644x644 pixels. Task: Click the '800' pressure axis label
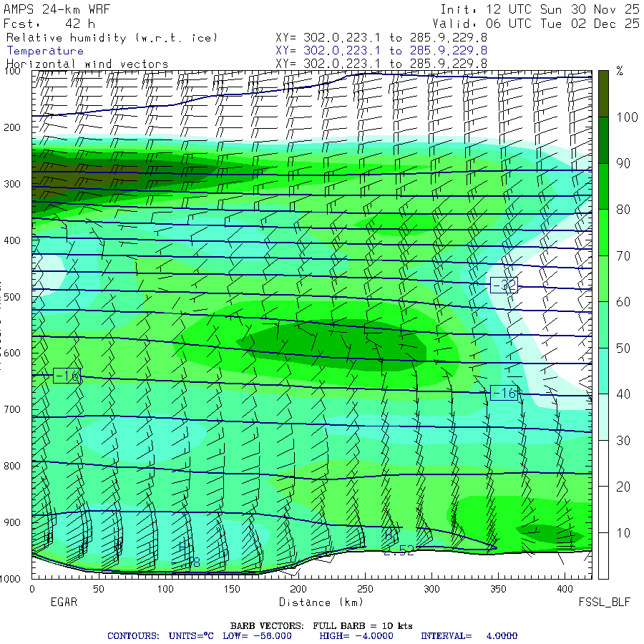pyautogui.click(x=12, y=466)
